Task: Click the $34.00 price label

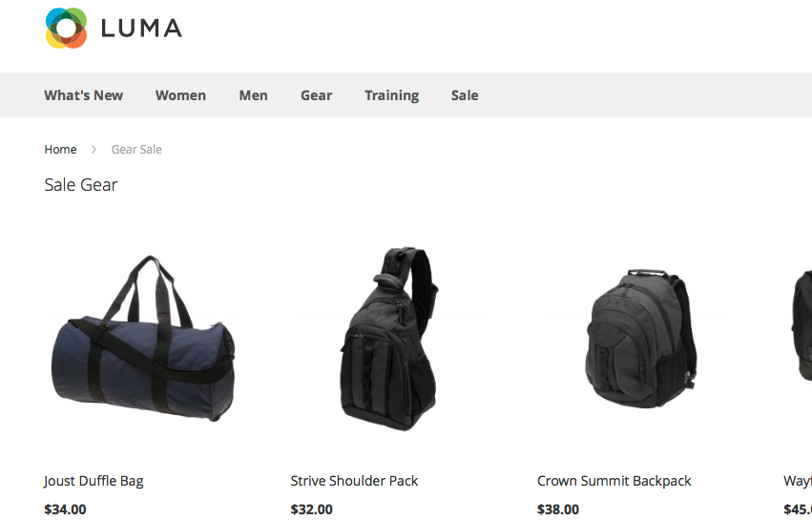Action: [x=65, y=510]
